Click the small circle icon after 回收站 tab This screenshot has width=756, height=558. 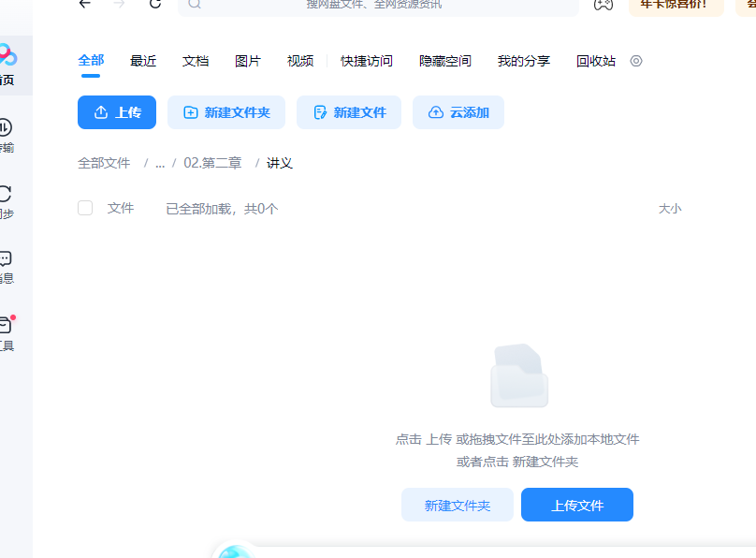point(636,60)
